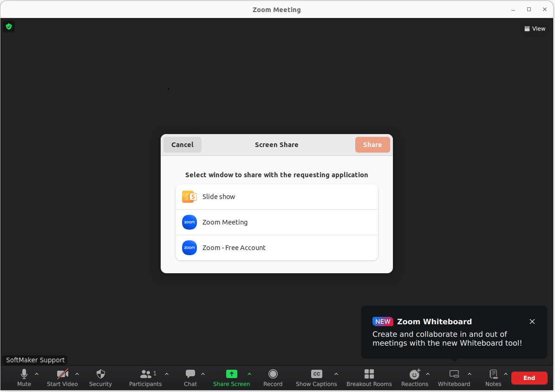Image resolution: width=555 pixels, height=392 pixels.
Task: Open audio options arrow beside Mute
Action: [37, 374]
